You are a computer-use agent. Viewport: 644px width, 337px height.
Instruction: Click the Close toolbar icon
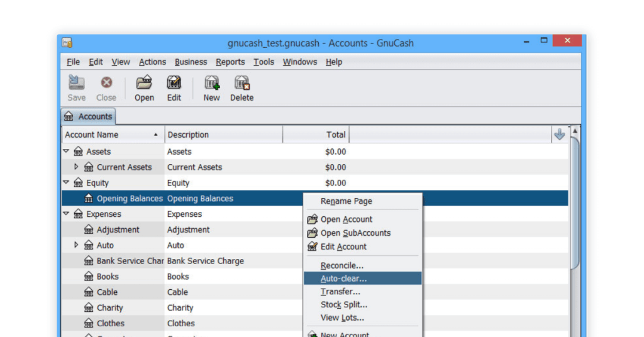pyautogui.click(x=106, y=83)
